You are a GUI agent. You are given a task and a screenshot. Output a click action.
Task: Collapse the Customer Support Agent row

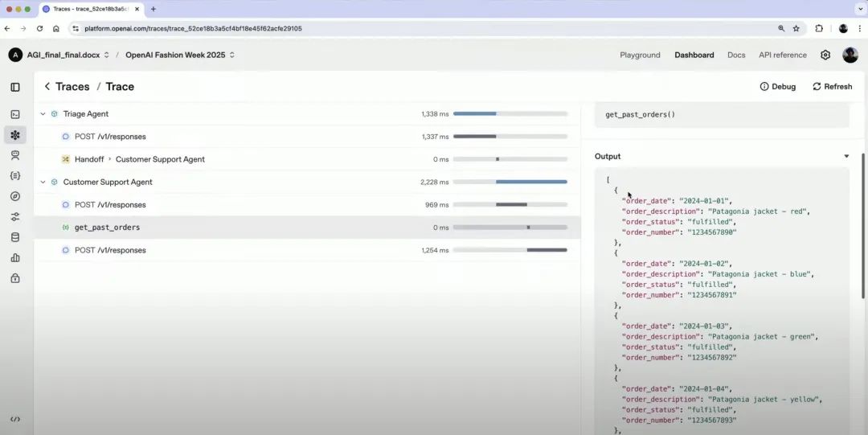pos(43,182)
